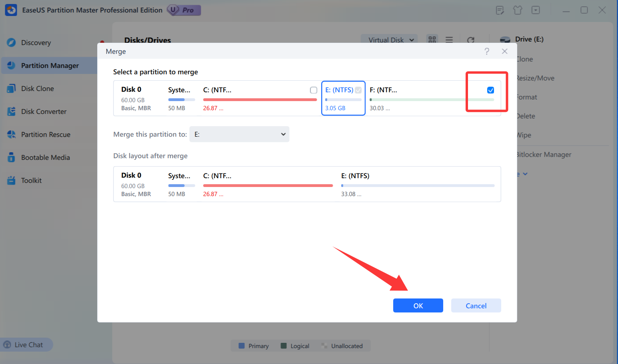618x364 pixels.
Task: Open the Bootable Media section
Action: pyautogui.click(x=46, y=157)
